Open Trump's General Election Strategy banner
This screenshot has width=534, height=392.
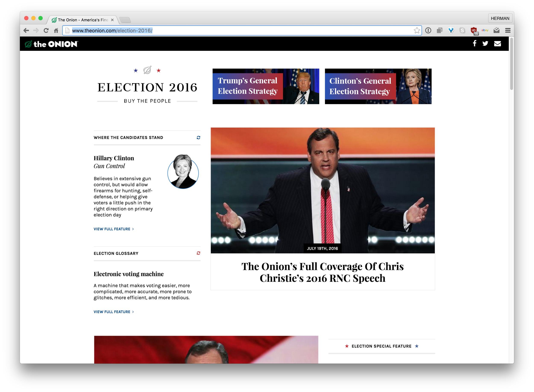(x=266, y=86)
